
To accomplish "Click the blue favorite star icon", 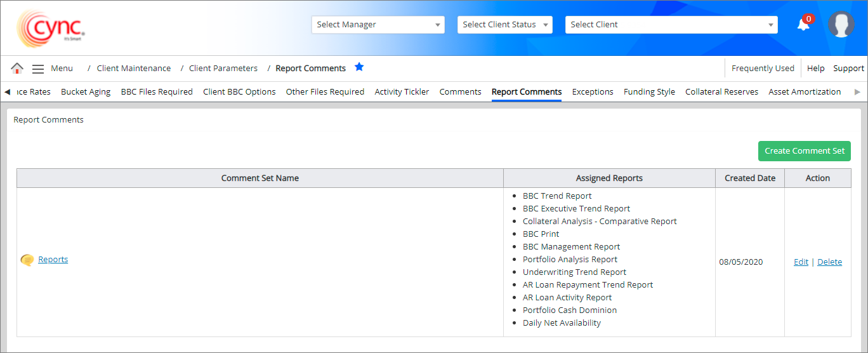I will pos(359,67).
